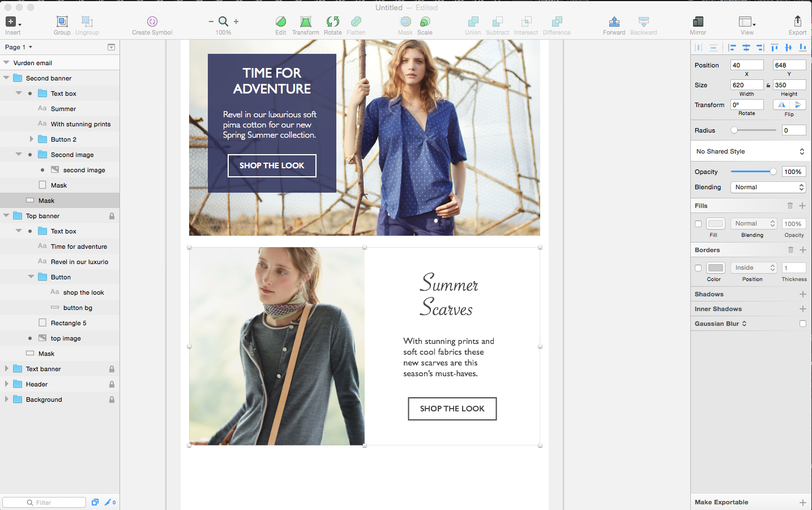Click the Transform tool icon
This screenshot has height=510, width=812.
[x=306, y=22]
